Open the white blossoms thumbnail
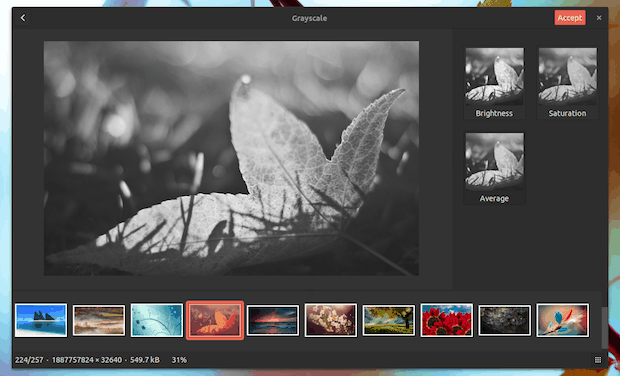The width and height of the screenshot is (620, 376). (331, 320)
